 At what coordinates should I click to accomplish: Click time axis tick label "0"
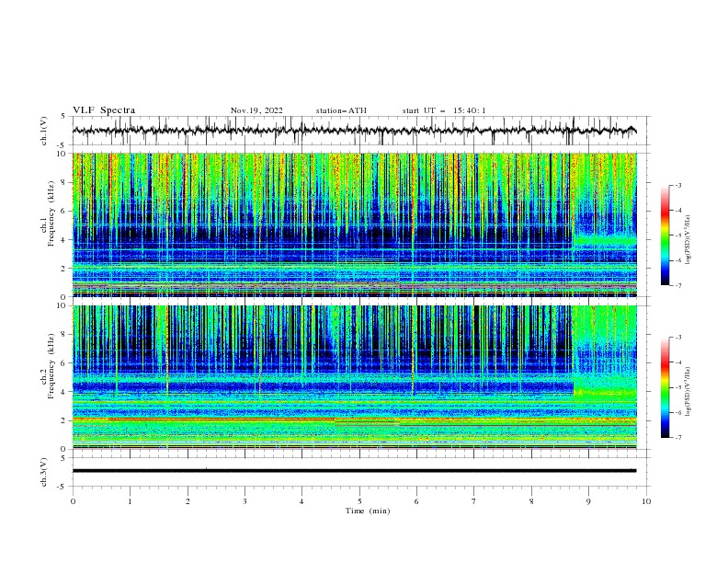pos(73,501)
